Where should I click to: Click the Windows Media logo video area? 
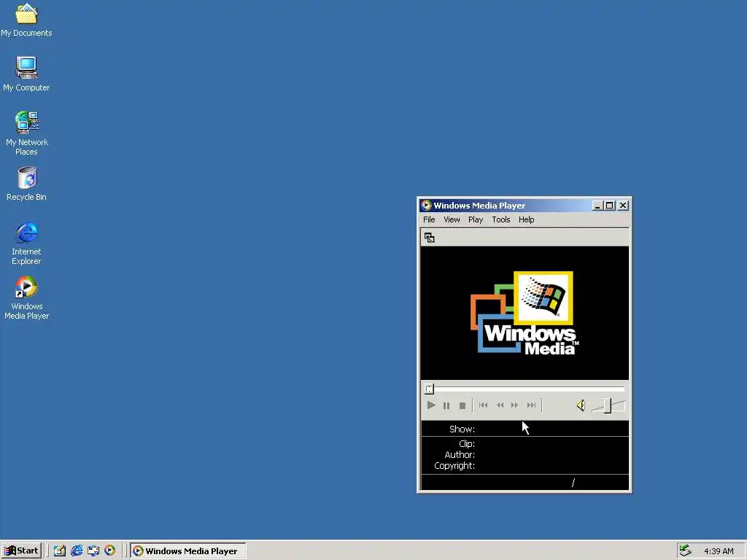525,313
